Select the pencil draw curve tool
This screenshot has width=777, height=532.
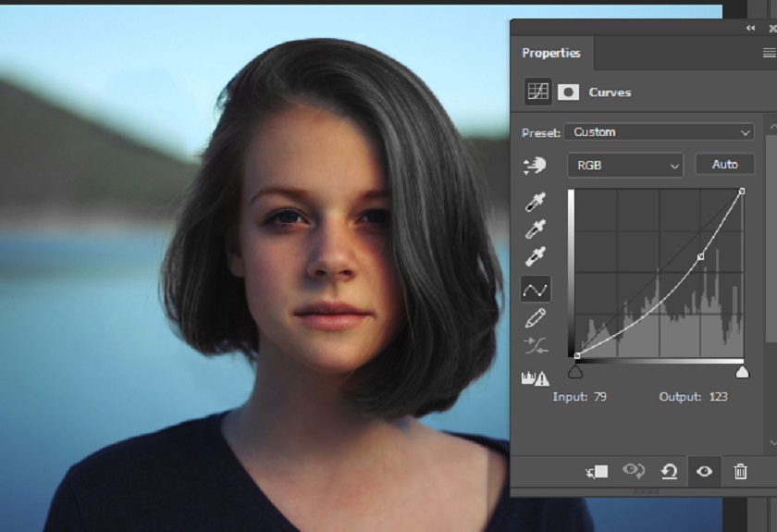536,318
